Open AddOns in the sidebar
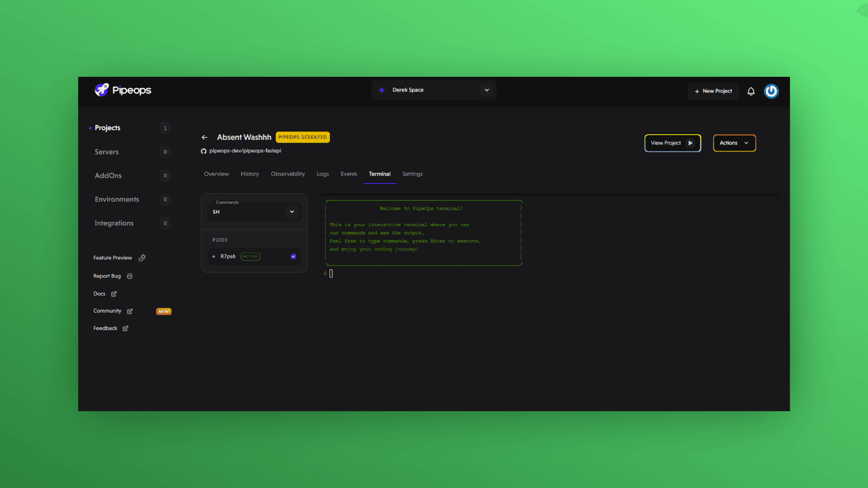This screenshot has height=488, width=868. point(108,176)
